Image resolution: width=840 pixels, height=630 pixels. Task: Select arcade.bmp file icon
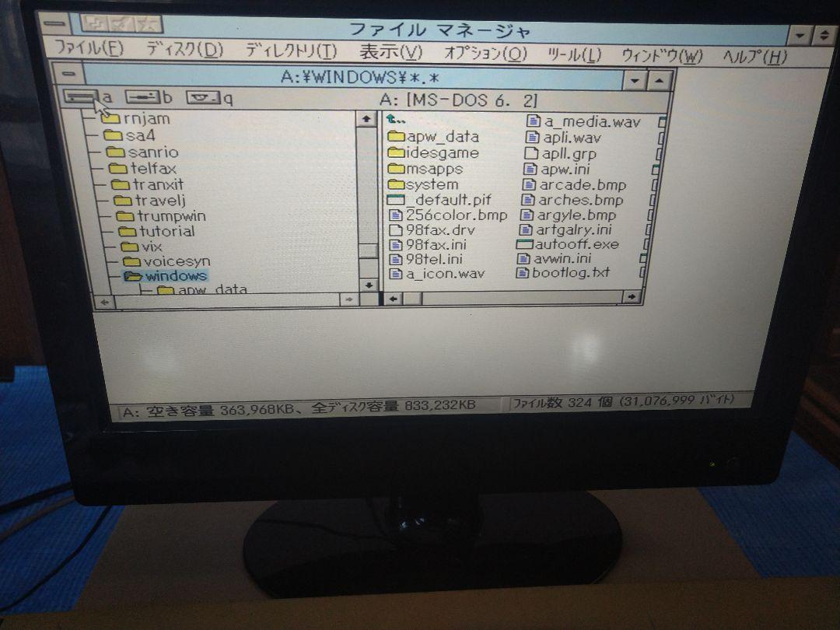coord(529,185)
